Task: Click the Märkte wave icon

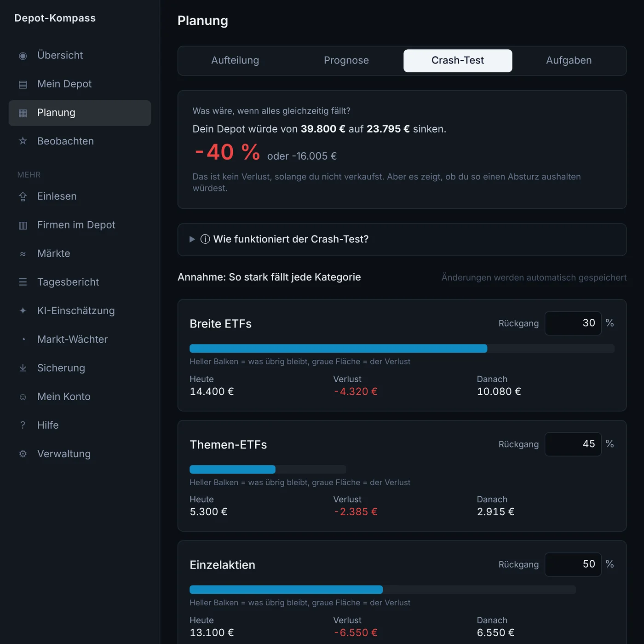Action: click(x=23, y=253)
